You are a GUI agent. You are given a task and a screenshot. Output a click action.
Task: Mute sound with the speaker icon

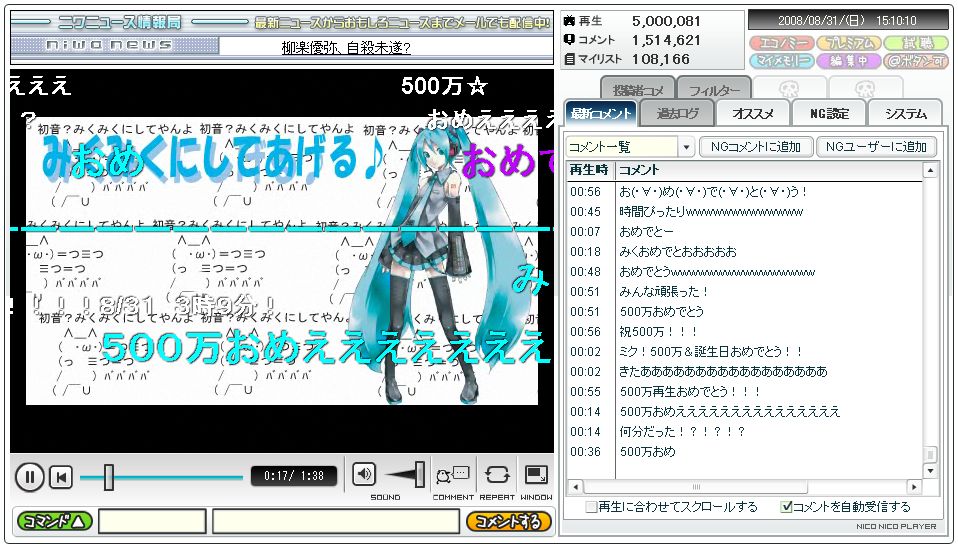364,474
